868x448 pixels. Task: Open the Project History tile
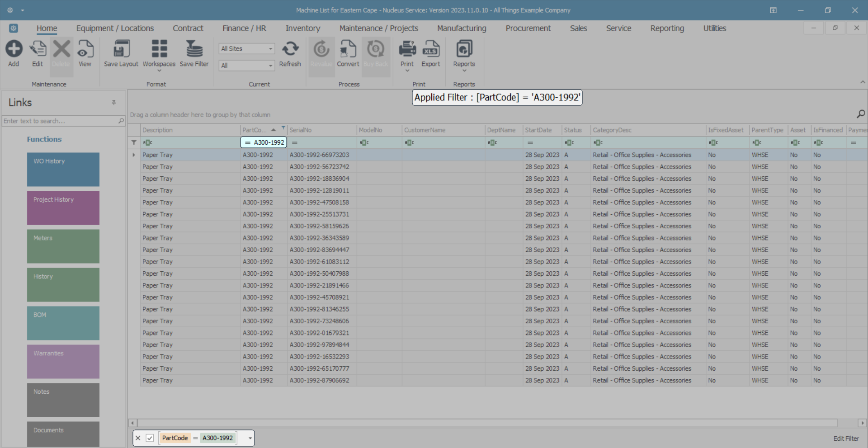tap(63, 208)
